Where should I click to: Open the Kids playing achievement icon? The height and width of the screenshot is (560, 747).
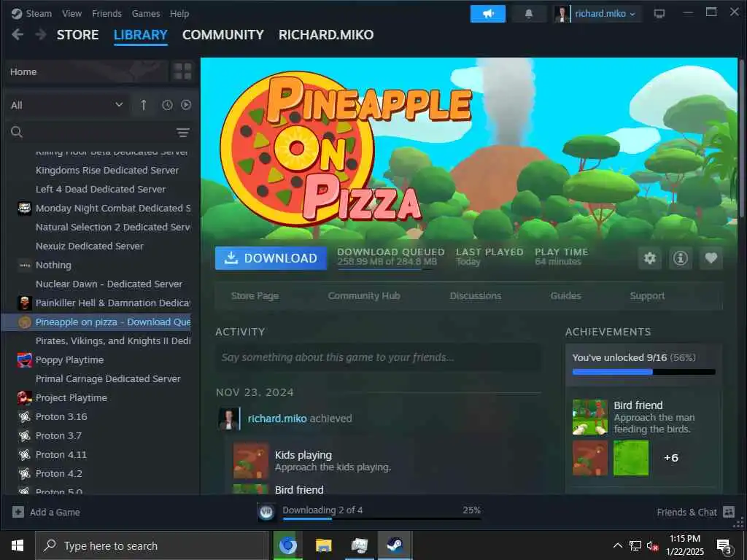[251, 461]
